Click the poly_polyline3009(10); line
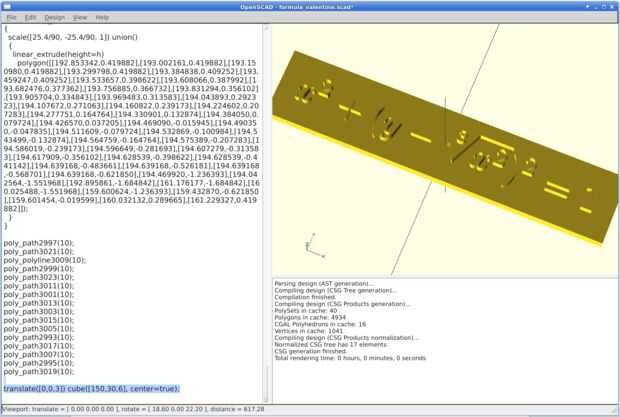The image size is (620, 417). pyautogui.click(x=45, y=260)
